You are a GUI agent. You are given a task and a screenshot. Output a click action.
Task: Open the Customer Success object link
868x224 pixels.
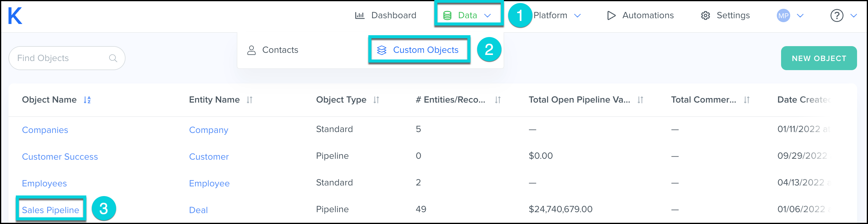click(x=60, y=157)
